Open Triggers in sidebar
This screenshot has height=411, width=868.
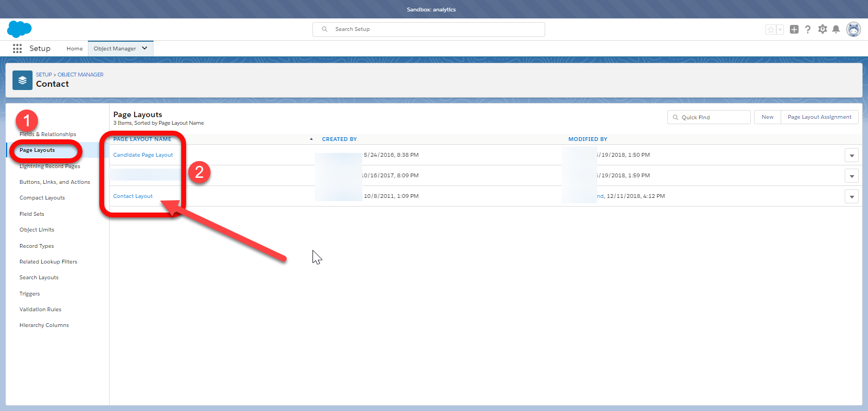coord(30,294)
